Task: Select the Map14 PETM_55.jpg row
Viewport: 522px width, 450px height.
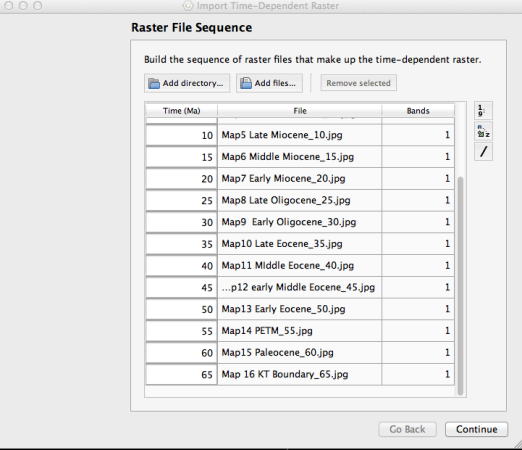Action: (300, 331)
